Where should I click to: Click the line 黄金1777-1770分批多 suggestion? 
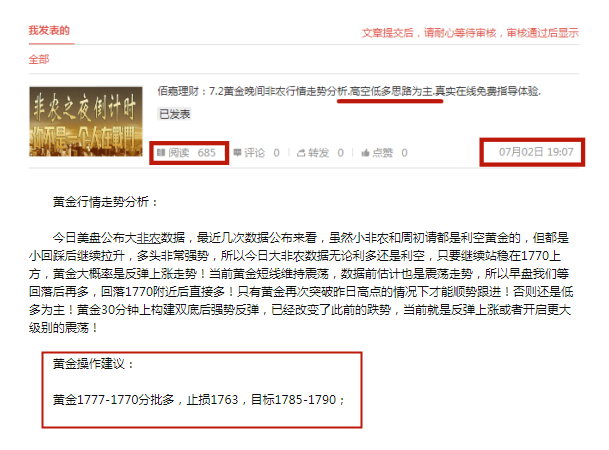point(199,400)
